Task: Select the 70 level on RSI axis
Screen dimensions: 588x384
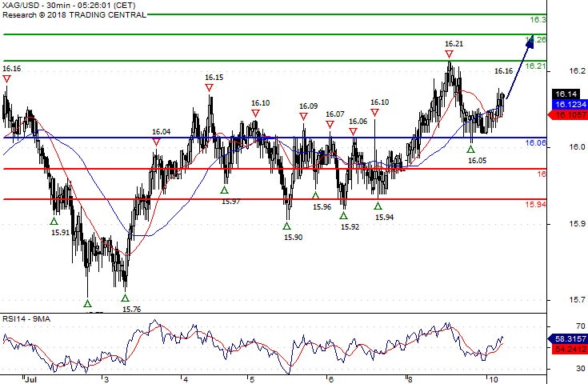Action: (x=582, y=326)
